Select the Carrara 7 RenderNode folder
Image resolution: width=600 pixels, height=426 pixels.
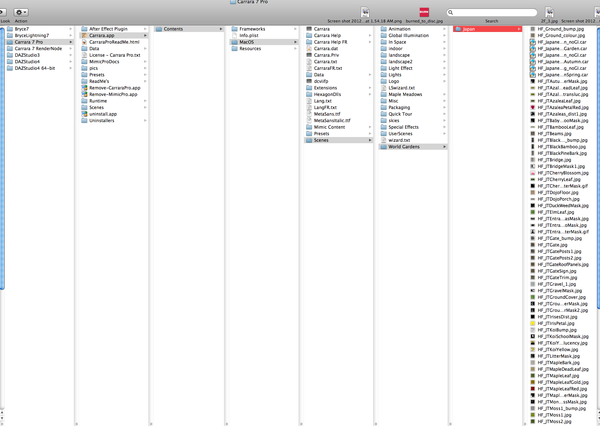click(39, 49)
